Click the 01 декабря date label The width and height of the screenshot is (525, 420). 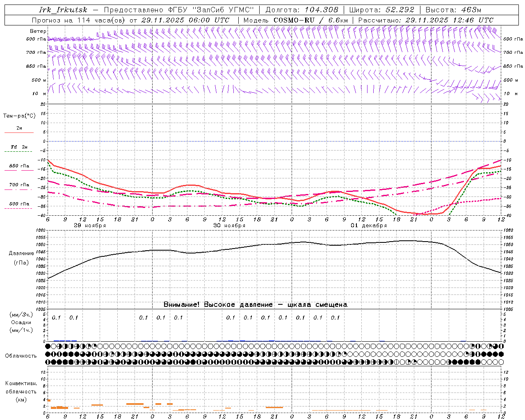pyautogui.click(x=369, y=226)
